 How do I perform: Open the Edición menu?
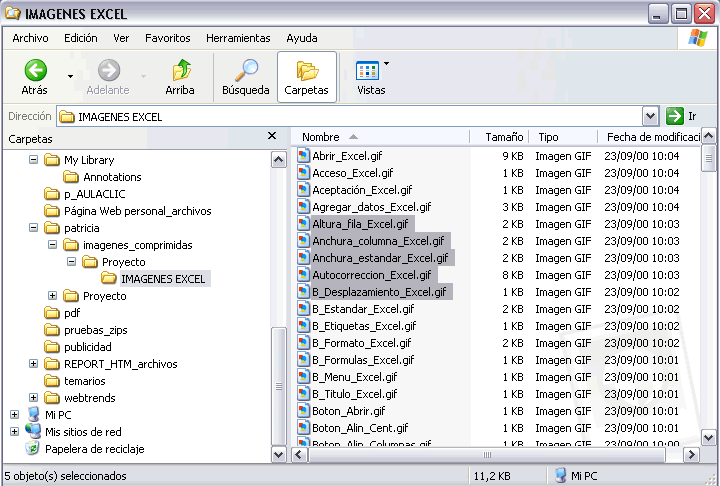click(81, 38)
